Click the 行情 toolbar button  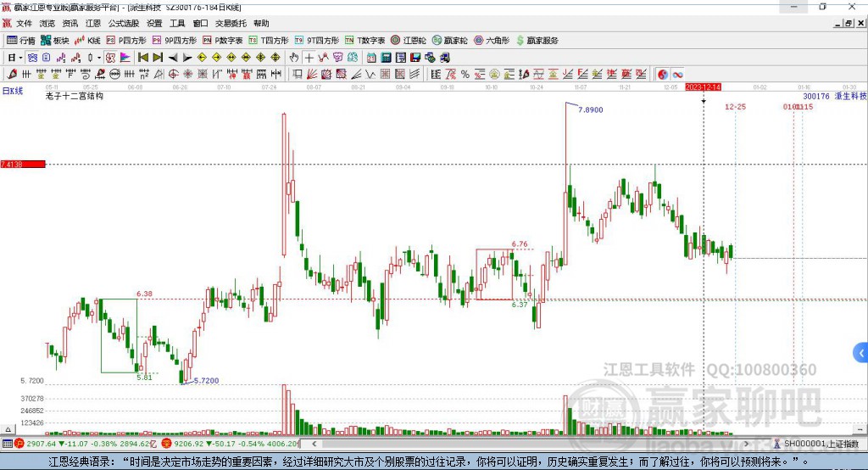(x=21, y=40)
